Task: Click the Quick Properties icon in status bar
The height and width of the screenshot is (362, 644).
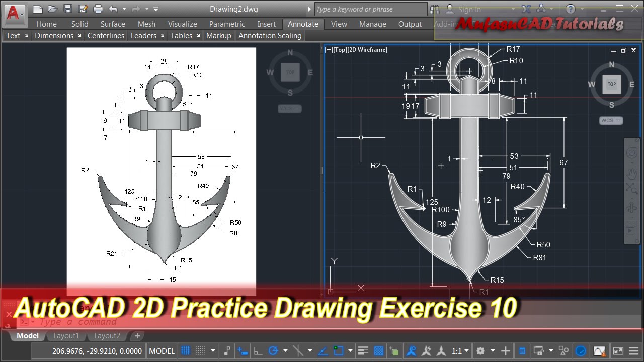Action: 522,350
